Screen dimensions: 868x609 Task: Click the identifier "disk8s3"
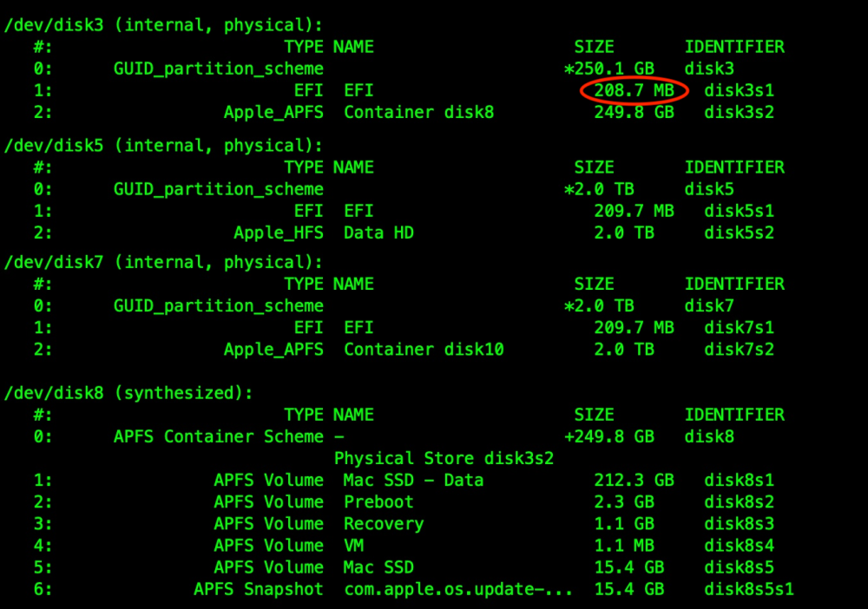739,524
